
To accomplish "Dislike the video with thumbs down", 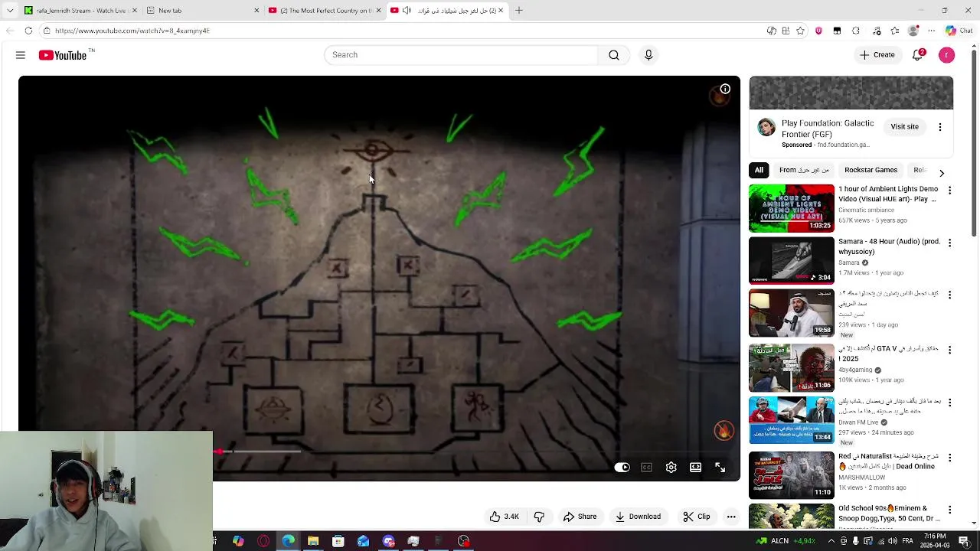I will [x=539, y=517].
